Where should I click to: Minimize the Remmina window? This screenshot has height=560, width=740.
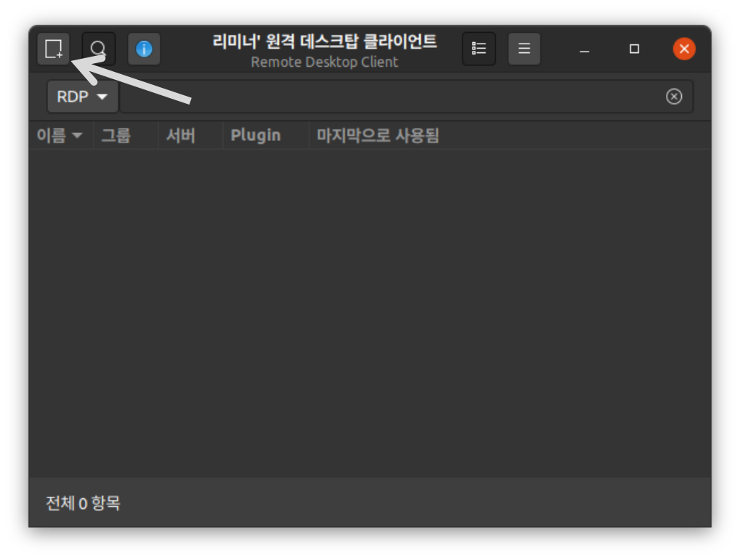tap(585, 49)
